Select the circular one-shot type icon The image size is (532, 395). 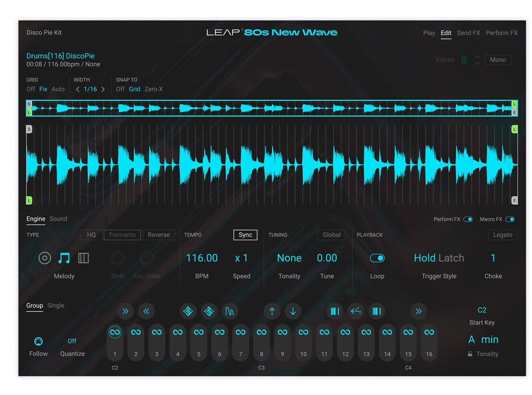[45, 258]
